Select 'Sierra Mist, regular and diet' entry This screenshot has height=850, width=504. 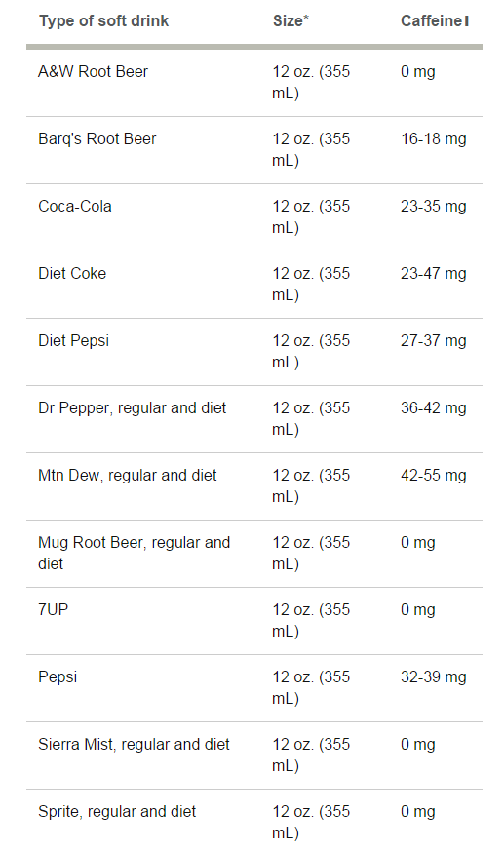134,745
